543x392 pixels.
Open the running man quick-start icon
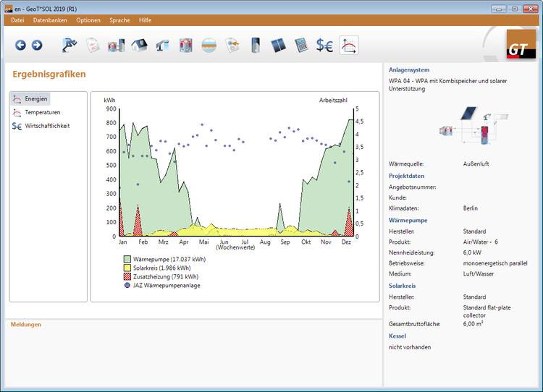pyautogui.click(x=70, y=46)
